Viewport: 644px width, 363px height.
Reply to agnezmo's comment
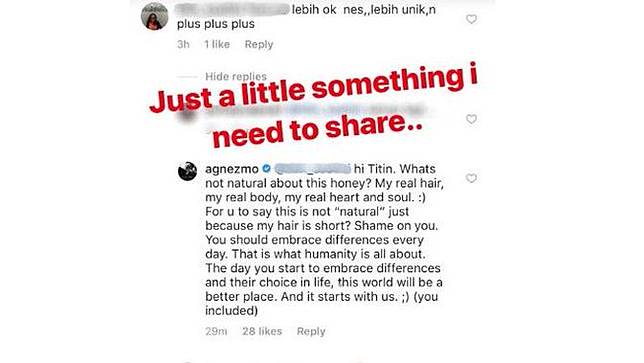(311, 331)
